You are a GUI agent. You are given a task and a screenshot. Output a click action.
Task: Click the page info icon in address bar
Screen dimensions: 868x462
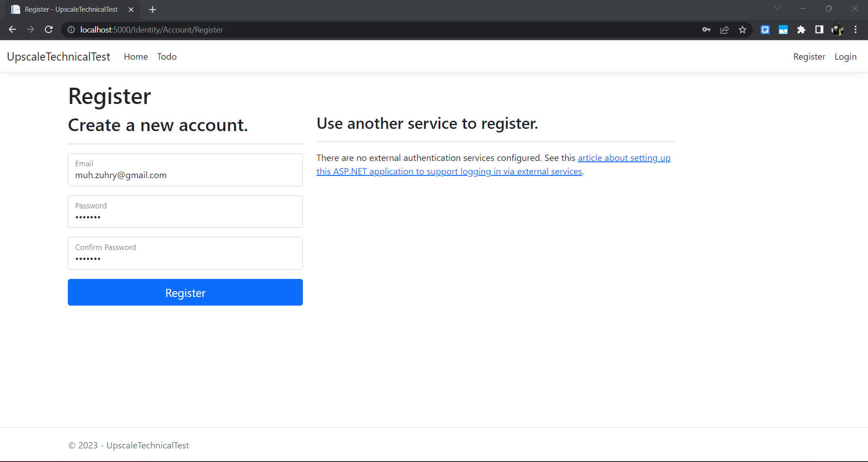pos(71,29)
